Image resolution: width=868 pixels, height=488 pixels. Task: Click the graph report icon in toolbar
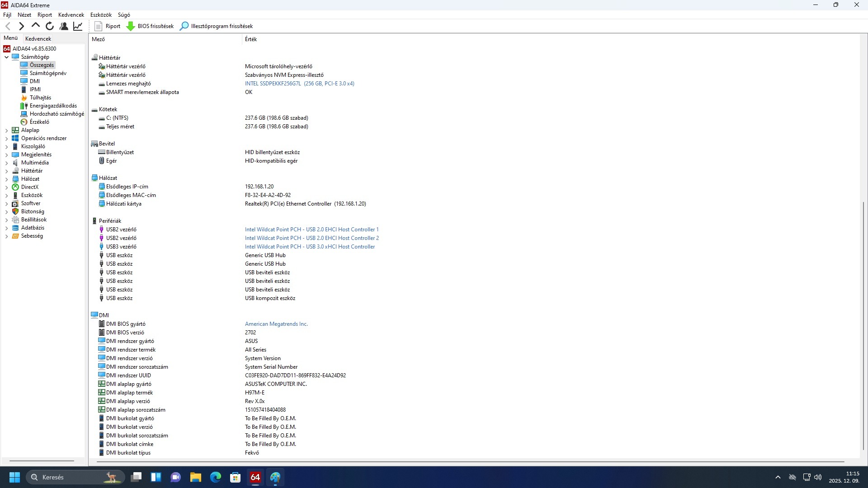tap(78, 26)
